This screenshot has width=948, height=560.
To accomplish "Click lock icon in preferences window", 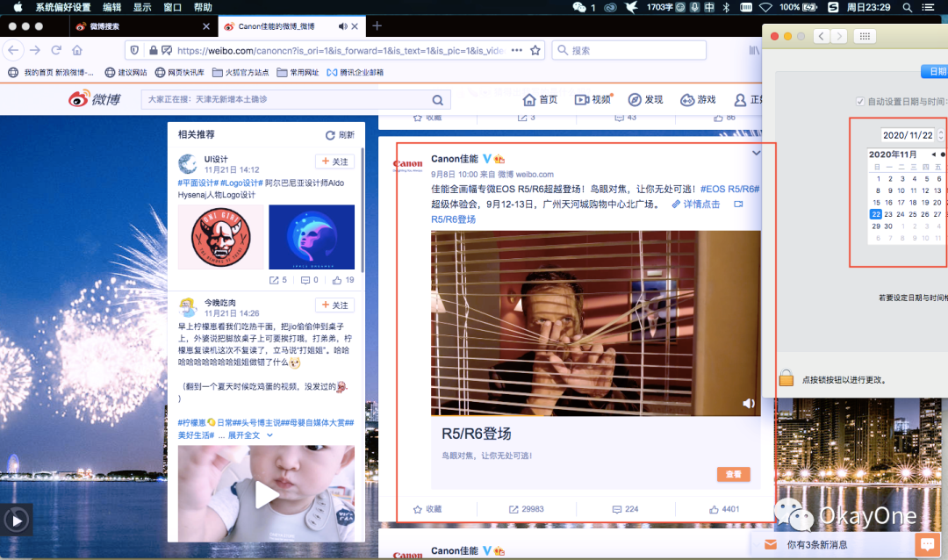I will point(786,378).
